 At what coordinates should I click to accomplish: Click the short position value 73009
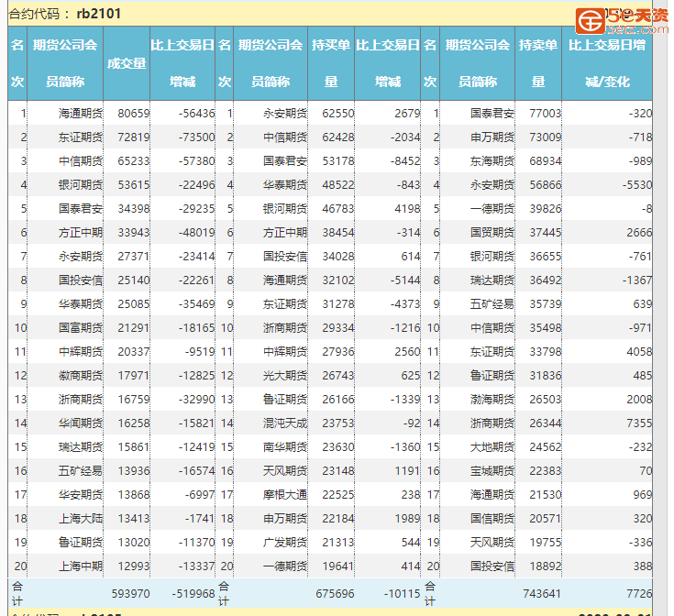coord(546,137)
